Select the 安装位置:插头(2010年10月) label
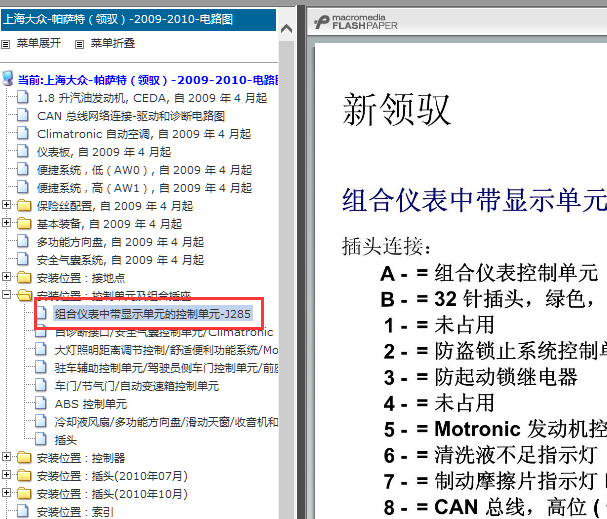 click(x=112, y=494)
